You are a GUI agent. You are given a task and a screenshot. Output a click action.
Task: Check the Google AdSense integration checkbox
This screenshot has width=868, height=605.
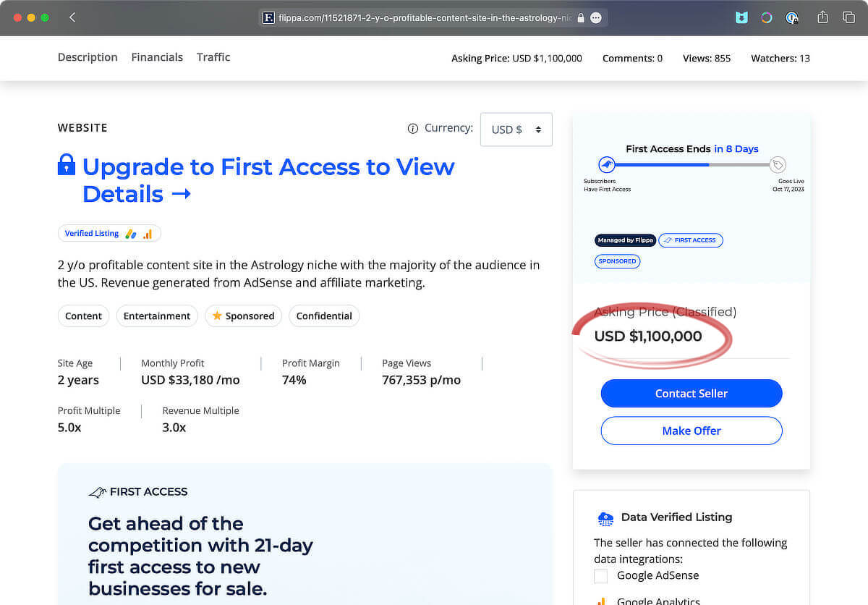point(600,575)
